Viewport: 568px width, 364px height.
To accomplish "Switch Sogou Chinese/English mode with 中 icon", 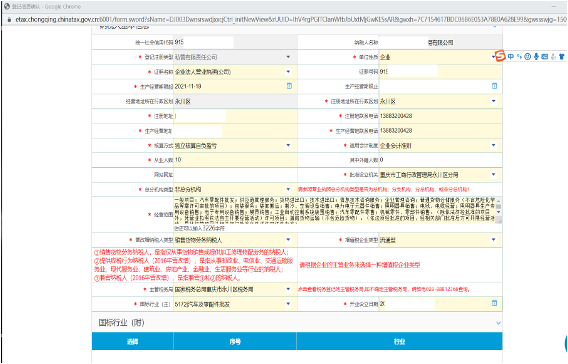I will pyautogui.click(x=511, y=57).
